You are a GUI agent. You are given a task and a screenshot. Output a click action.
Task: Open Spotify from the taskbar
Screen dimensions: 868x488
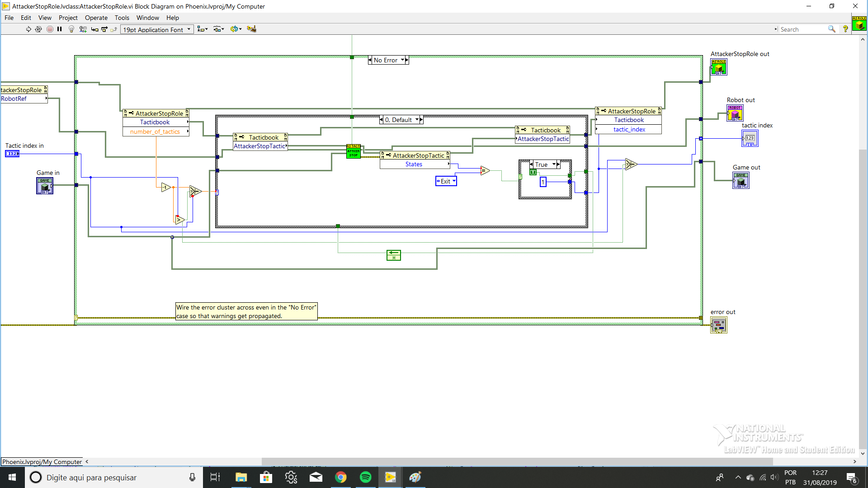pos(365,477)
